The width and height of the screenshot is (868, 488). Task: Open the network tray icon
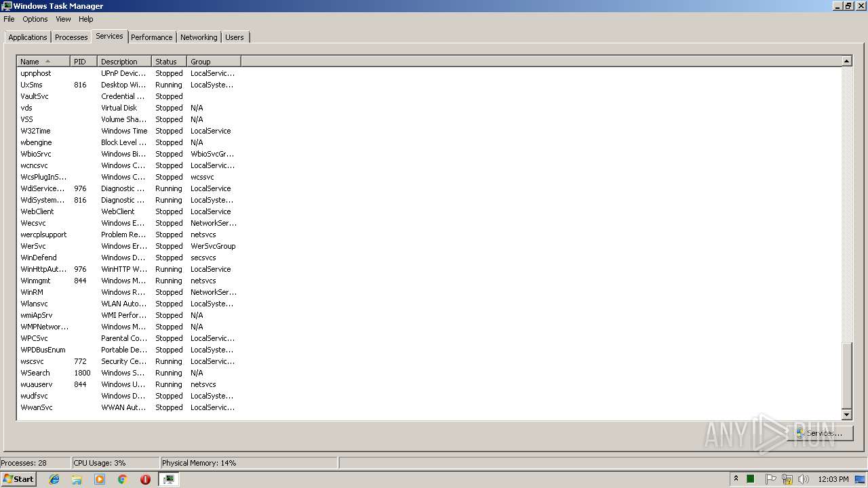click(x=787, y=479)
